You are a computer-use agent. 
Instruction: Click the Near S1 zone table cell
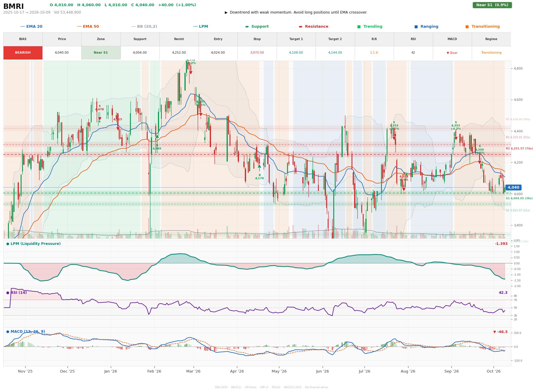101,53
